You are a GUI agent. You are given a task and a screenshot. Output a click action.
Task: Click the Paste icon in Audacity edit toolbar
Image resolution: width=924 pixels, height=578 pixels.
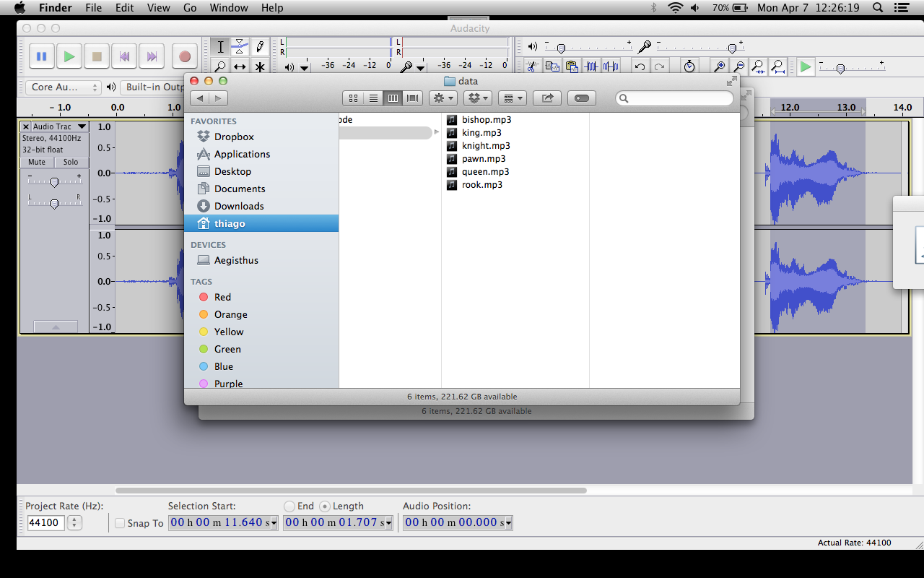pos(572,66)
